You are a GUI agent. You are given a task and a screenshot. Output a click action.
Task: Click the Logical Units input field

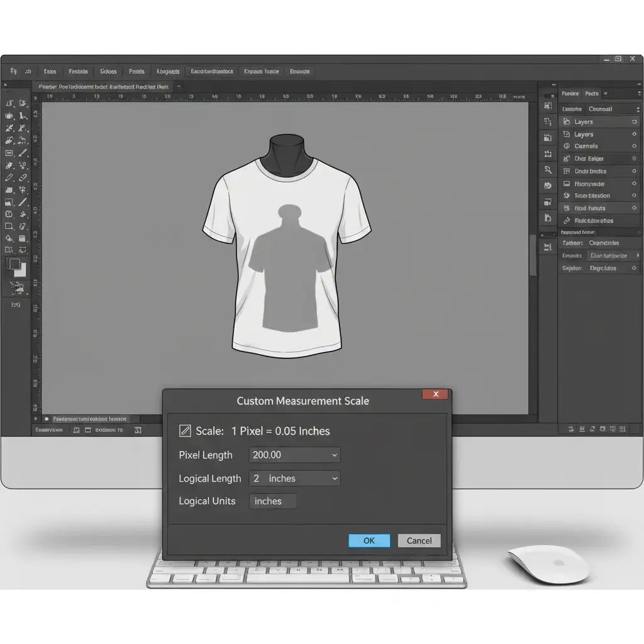[273, 501]
